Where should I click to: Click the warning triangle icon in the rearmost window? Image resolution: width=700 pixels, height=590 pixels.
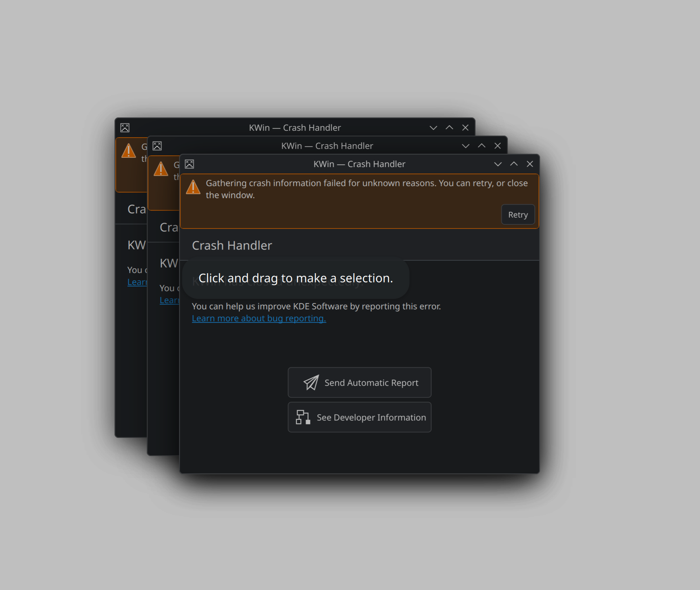(x=129, y=151)
